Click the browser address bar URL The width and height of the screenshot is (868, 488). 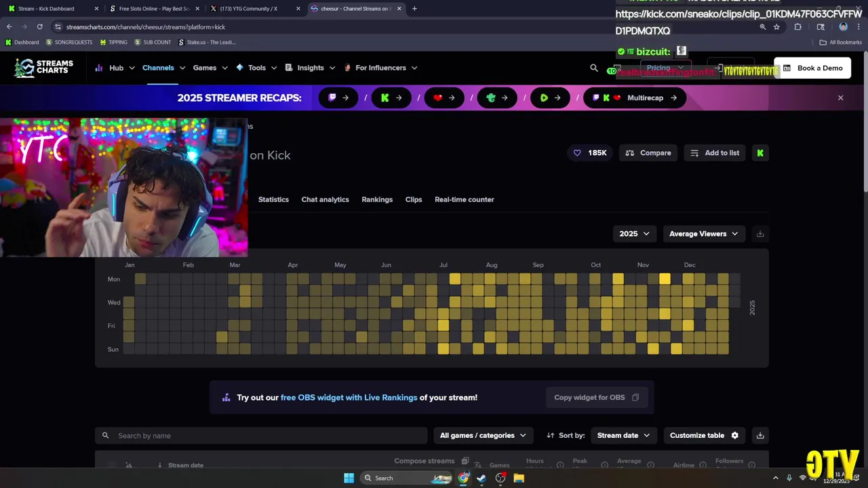click(146, 27)
